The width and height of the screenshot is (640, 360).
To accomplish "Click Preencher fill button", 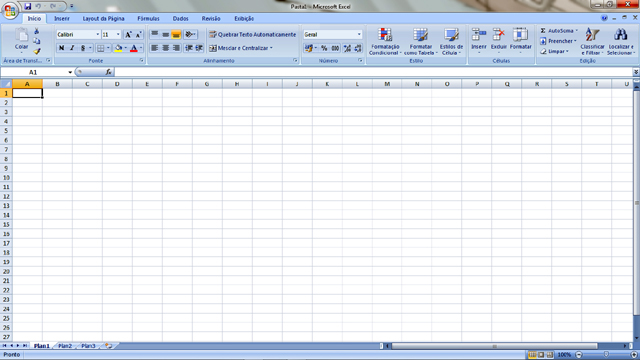I will click(x=558, y=41).
